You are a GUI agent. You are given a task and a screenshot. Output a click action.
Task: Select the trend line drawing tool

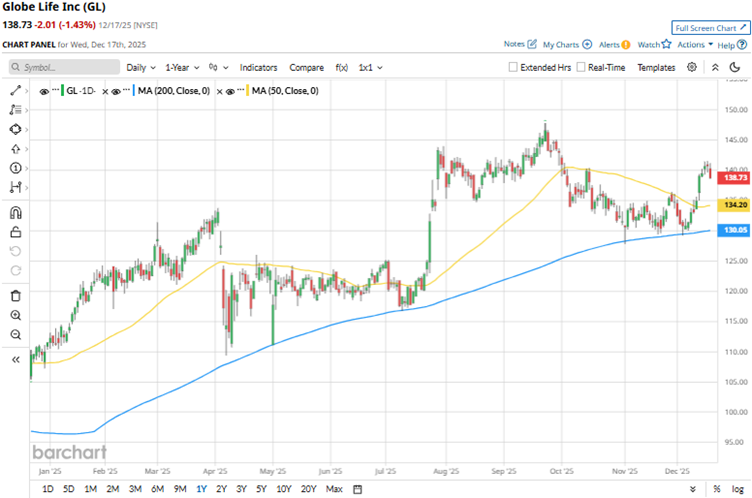coord(15,90)
